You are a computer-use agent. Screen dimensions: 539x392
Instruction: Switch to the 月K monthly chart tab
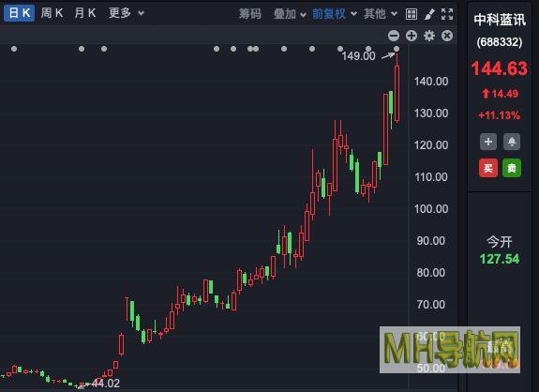pos(85,13)
